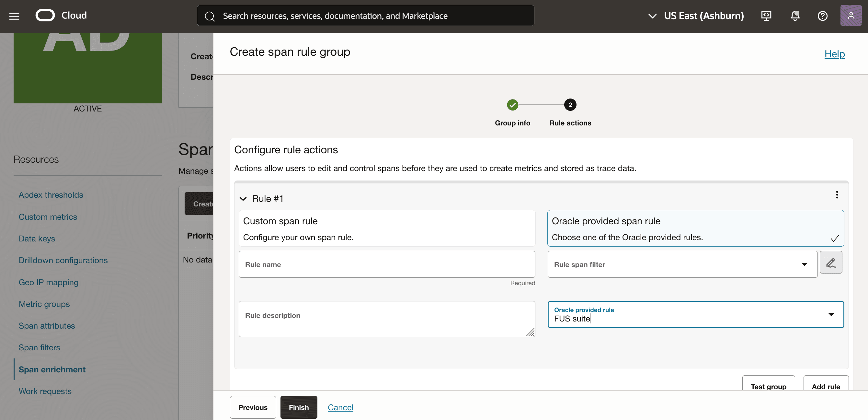
Task: Select the Oracle provided span rule card
Action: tap(695, 228)
